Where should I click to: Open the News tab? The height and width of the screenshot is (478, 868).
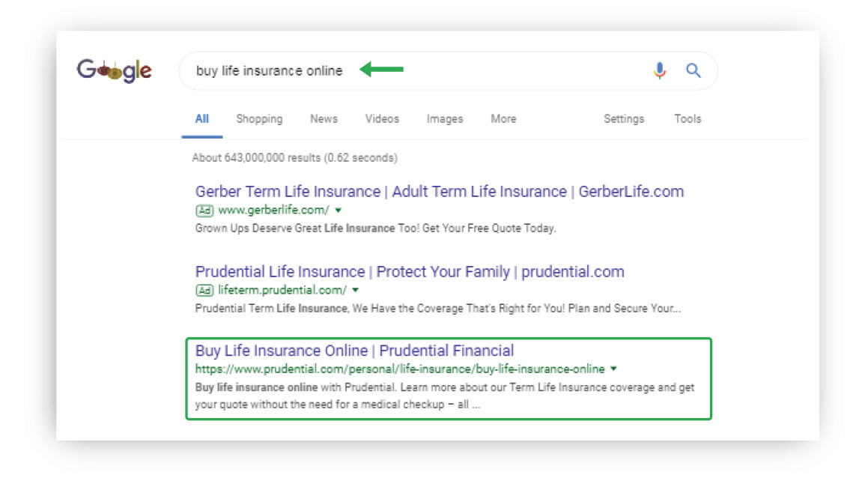(324, 119)
